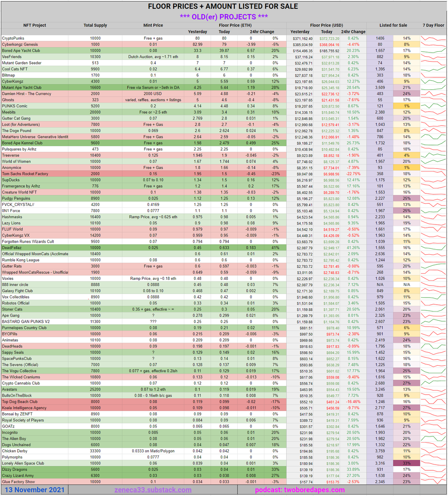Select the Chicken Derby name
Image resolution: width=448 pixels, height=496 pixels.
14,451
